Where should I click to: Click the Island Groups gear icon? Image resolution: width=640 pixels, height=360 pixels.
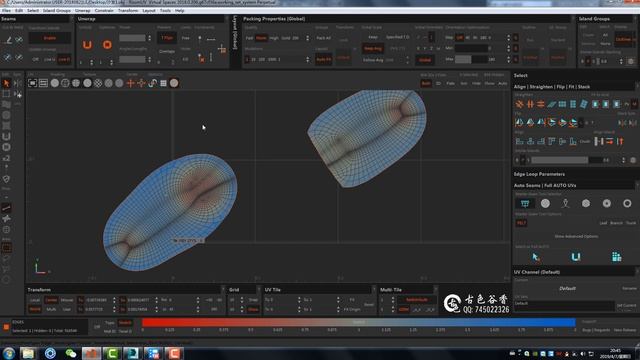pyautogui.click(x=631, y=61)
